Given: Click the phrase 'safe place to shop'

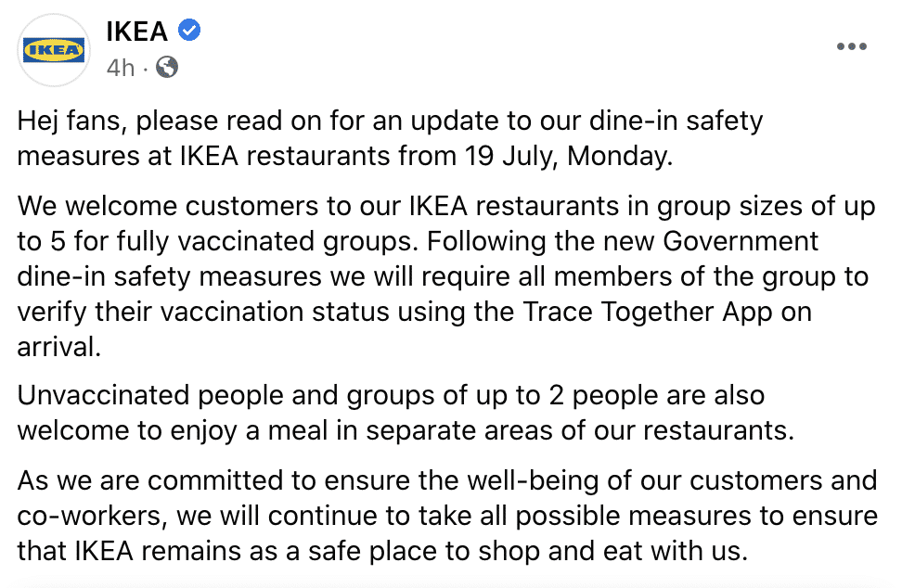Looking at the screenshot, I should 423,551.
